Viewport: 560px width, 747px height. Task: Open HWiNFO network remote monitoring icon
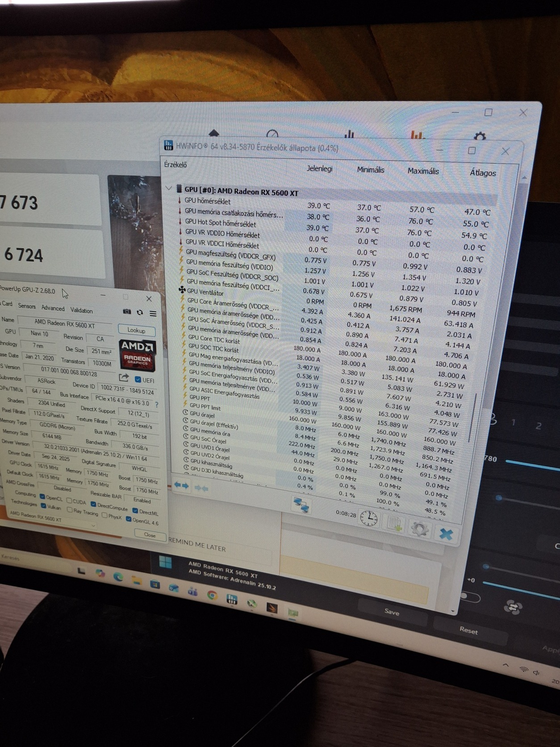[x=301, y=505]
